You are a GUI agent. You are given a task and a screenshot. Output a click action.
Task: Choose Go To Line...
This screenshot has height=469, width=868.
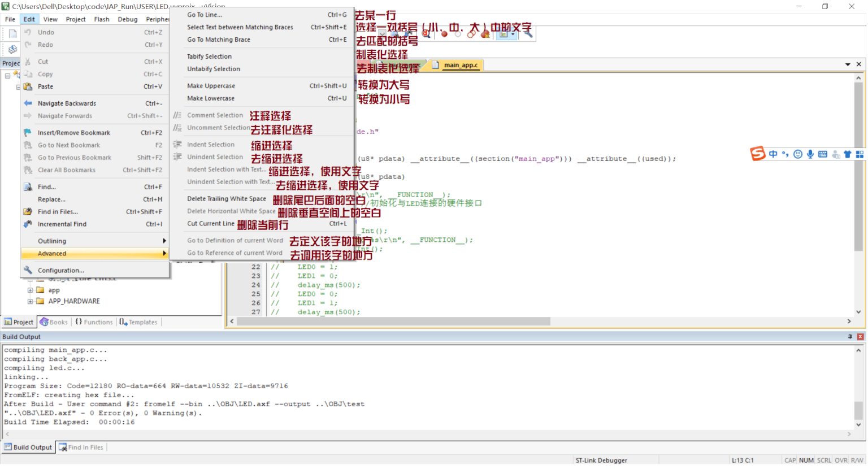coord(262,15)
